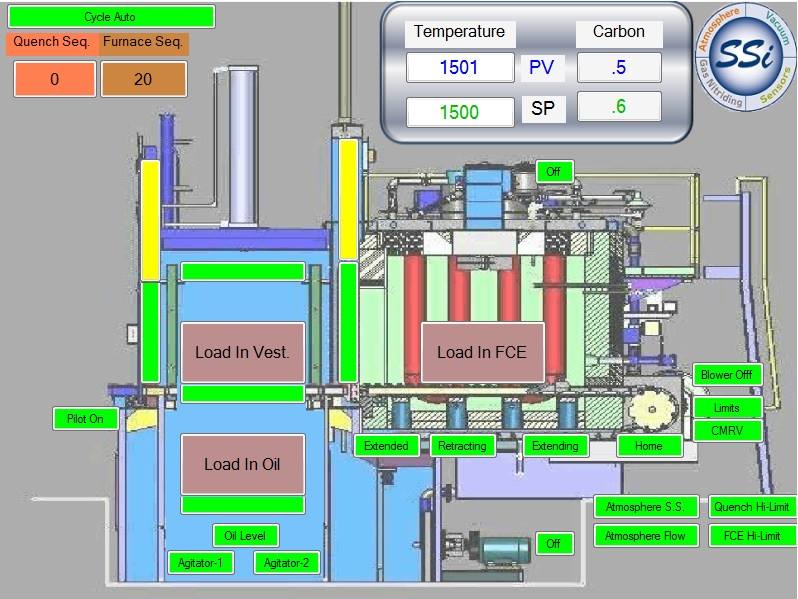Click the carbon setpoint .6 field
Image resolution: width=798 pixels, height=599 pixels.
coord(619,106)
